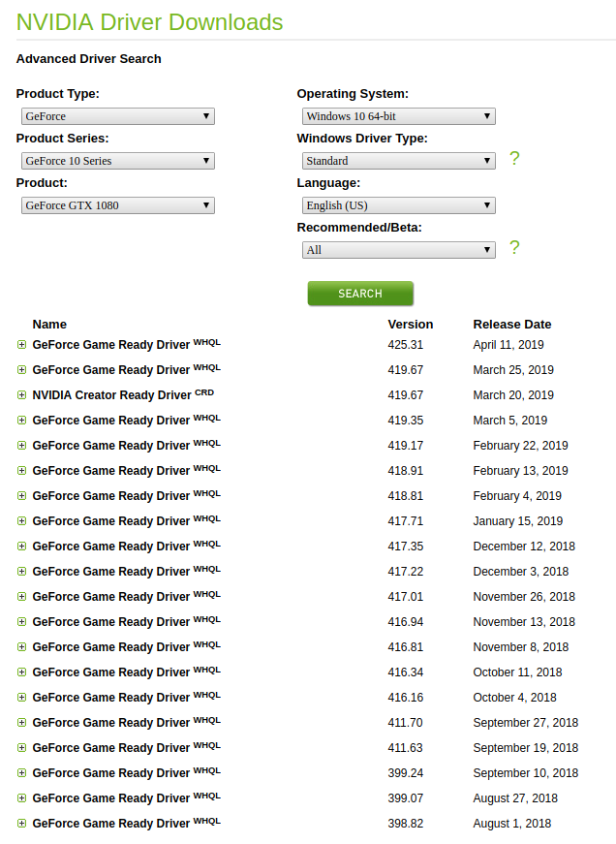This screenshot has width=616, height=844.
Task: Click version number 411.63
Action: tap(406, 748)
